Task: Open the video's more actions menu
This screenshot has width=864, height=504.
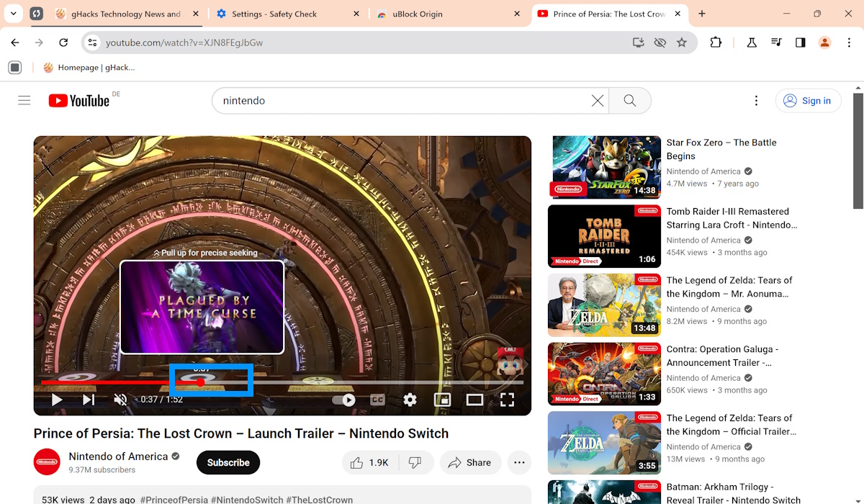Action: click(x=519, y=462)
